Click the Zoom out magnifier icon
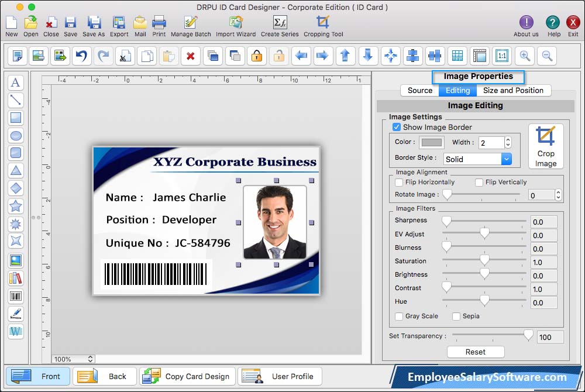 click(x=548, y=56)
